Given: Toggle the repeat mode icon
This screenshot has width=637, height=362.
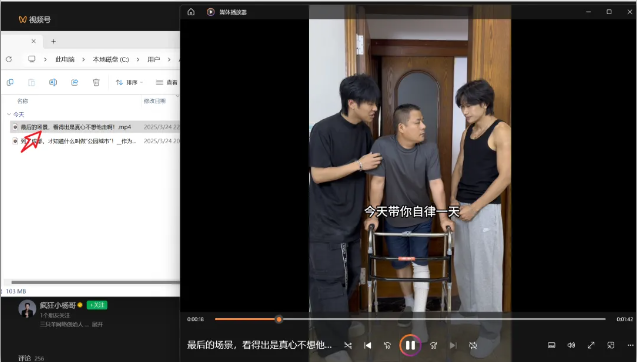Looking at the screenshot, I should click(x=473, y=345).
